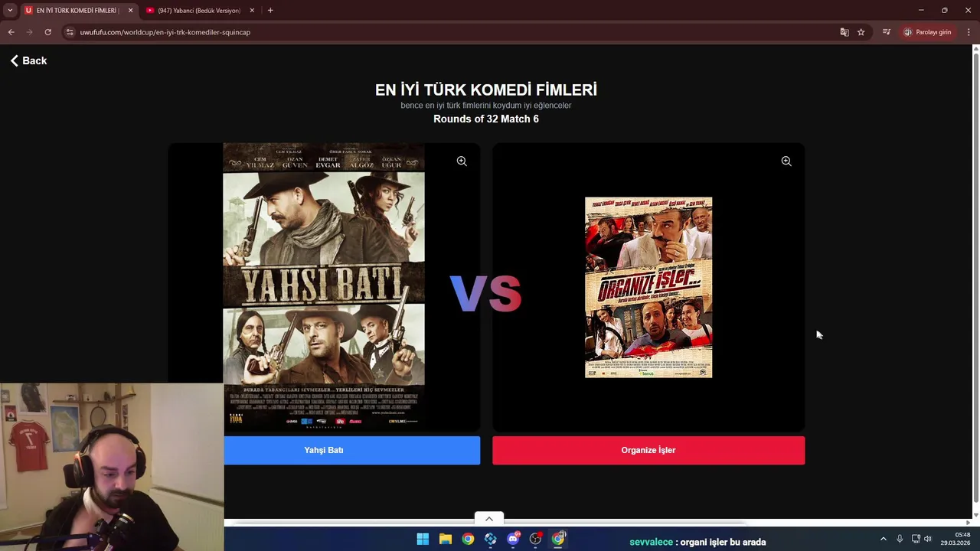Viewport: 980px width, 551px height.
Task: Expand the bottom panel chevron
Action: (489, 519)
